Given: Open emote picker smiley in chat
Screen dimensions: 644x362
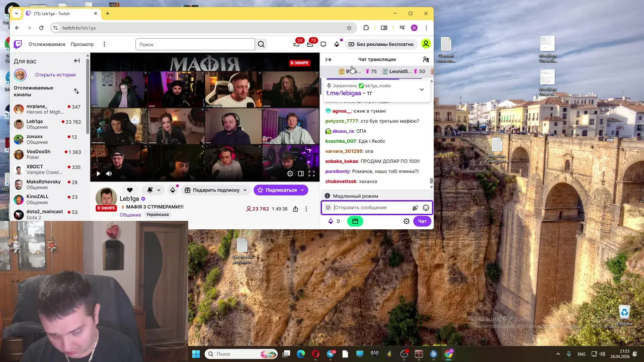Looking at the screenshot, I should tap(426, 208).
